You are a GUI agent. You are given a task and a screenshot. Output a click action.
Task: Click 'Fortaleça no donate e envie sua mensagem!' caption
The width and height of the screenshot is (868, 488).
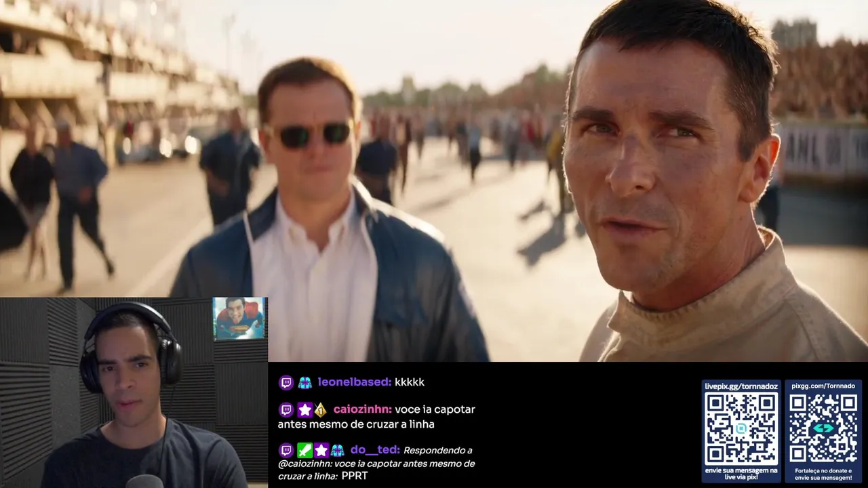[823, 473]
